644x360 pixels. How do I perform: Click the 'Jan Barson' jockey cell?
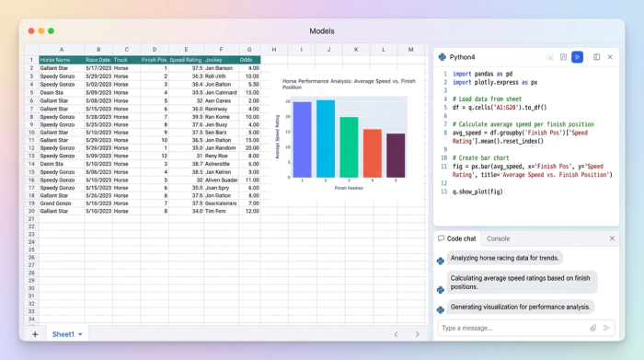(x=221, y=68)
